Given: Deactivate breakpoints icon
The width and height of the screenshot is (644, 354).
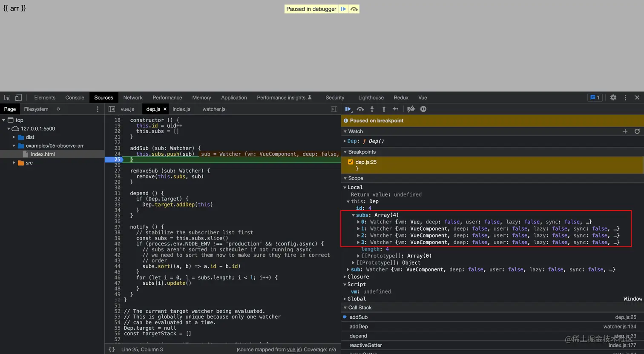Looking at the screenshot, I should 411,109.
